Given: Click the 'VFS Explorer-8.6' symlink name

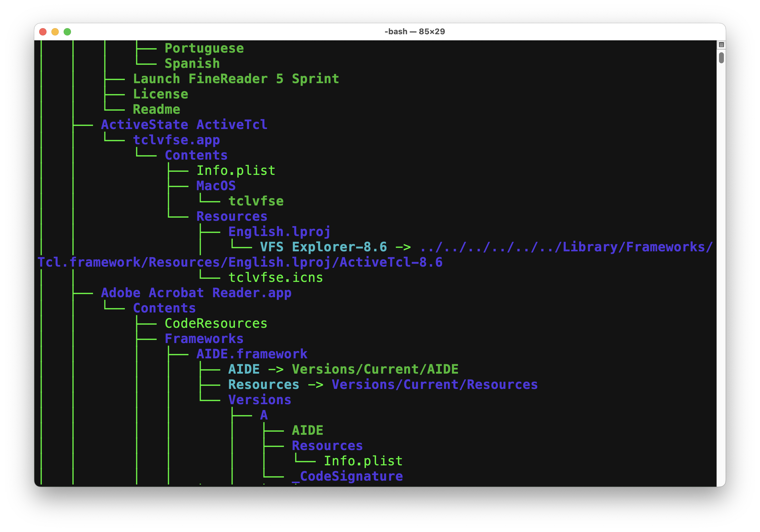Looking at the screenshot, I should [x=323, y=247].
